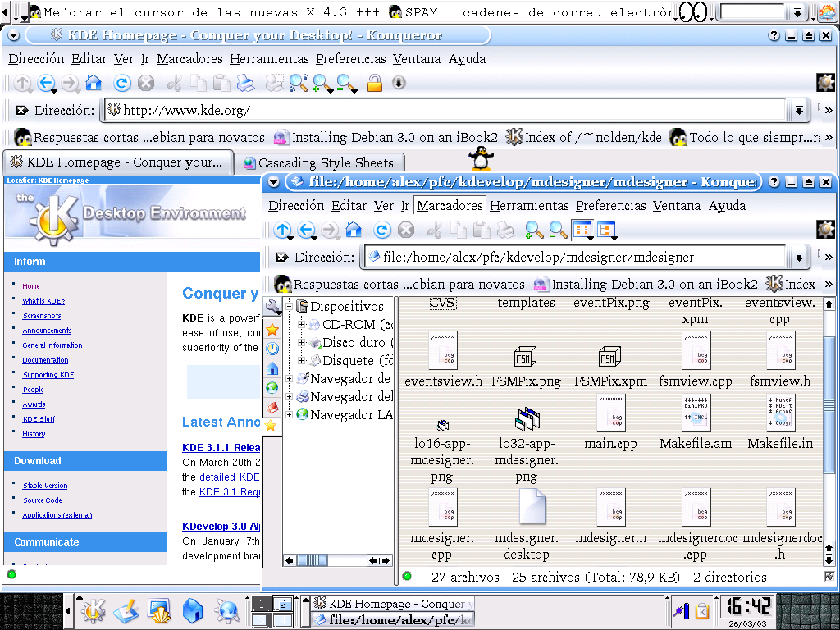
Task: Open lo32-app-mdesigner.png file icon
Action: click(x=527, y=419)
